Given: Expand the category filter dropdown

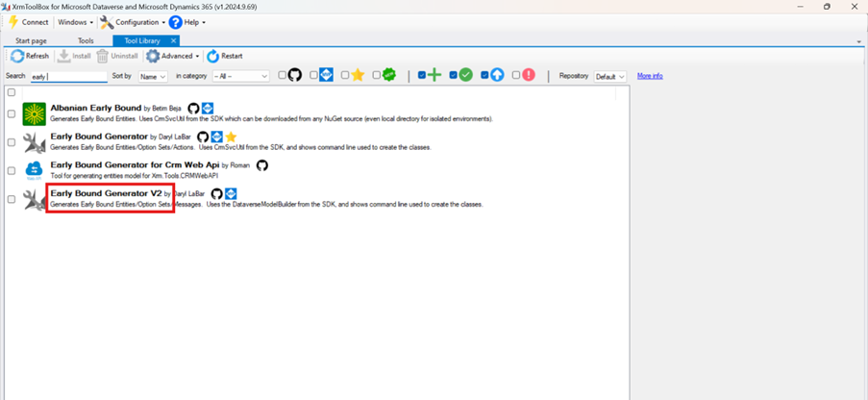Looking at the screenshot, I should [x=240, y=76].
